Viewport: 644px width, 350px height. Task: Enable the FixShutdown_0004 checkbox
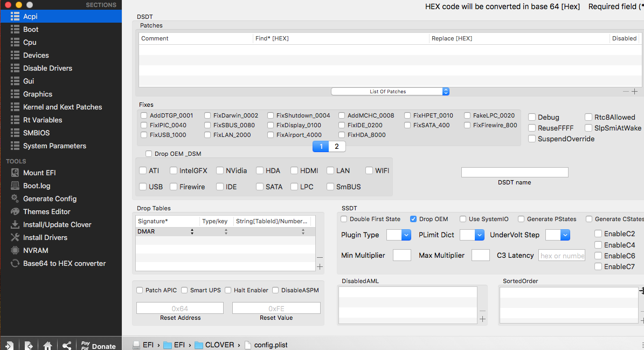271,115
